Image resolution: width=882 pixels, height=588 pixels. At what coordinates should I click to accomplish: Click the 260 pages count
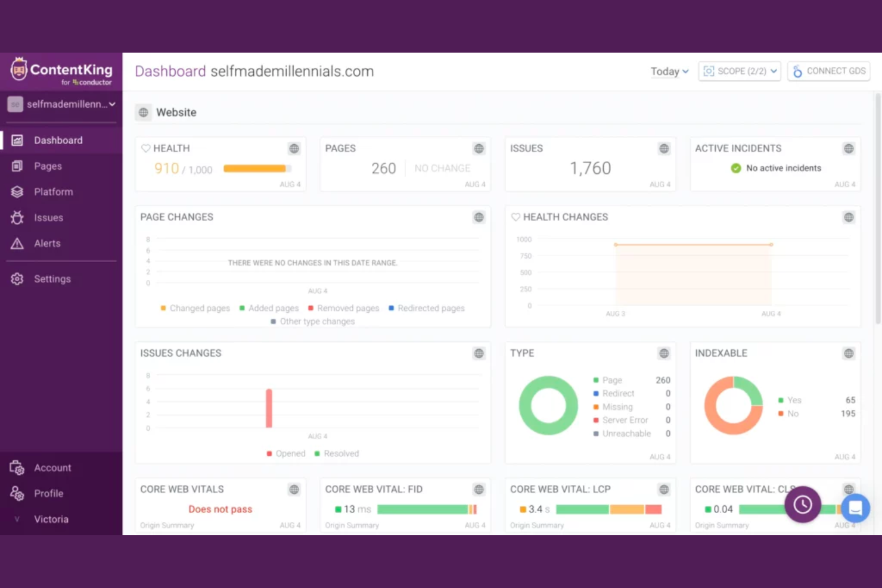[x=384, y=169]
